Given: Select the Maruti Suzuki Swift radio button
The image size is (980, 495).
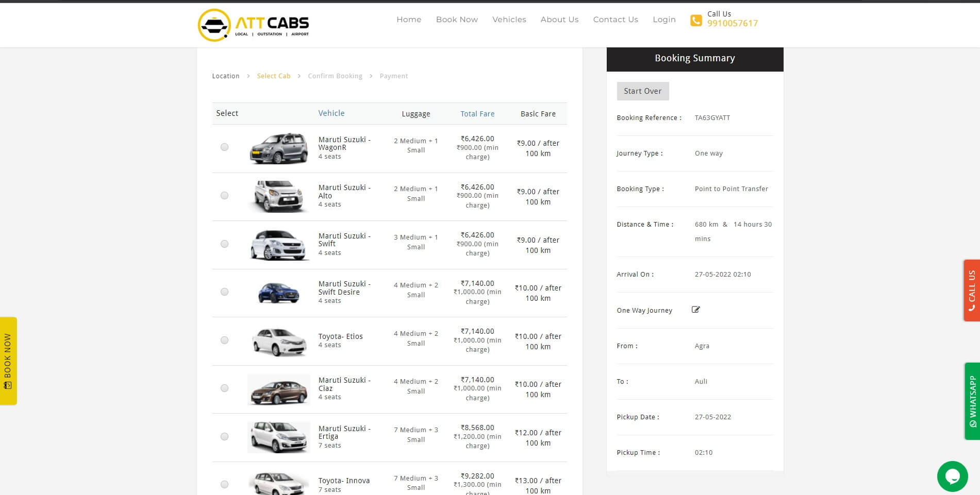Looking at the screenshot, I should click(x=224, y=244).
